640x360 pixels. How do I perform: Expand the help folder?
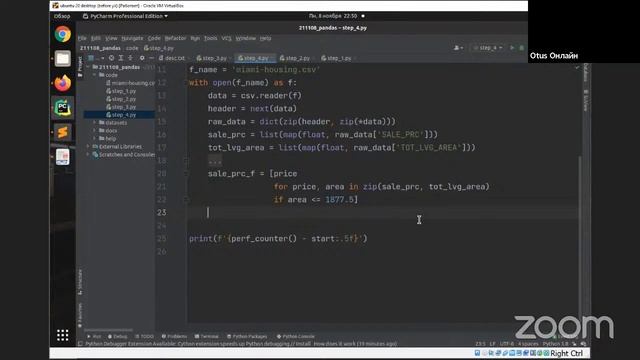95,138
